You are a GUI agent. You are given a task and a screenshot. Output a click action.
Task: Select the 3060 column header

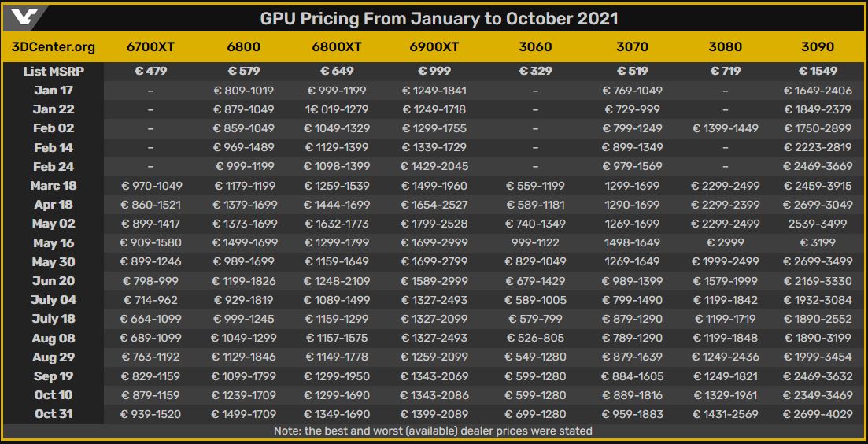click(x=535, y=47)
